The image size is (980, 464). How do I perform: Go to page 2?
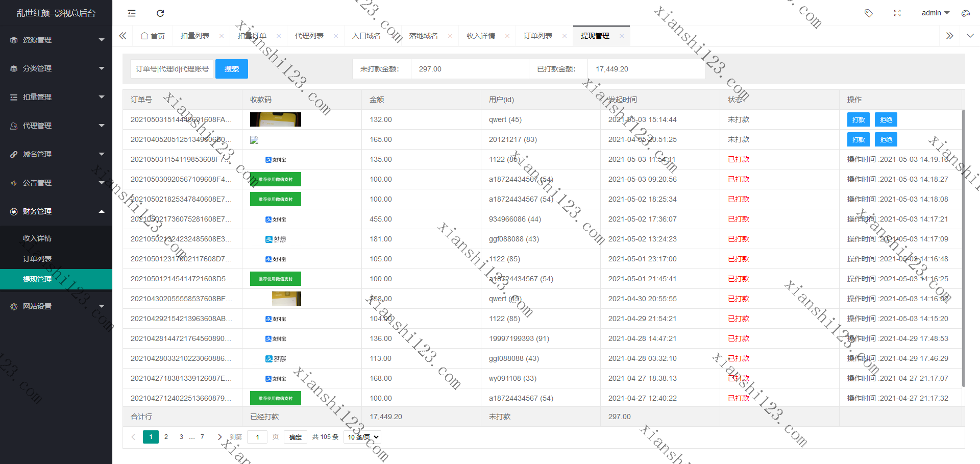pos(166,437)
